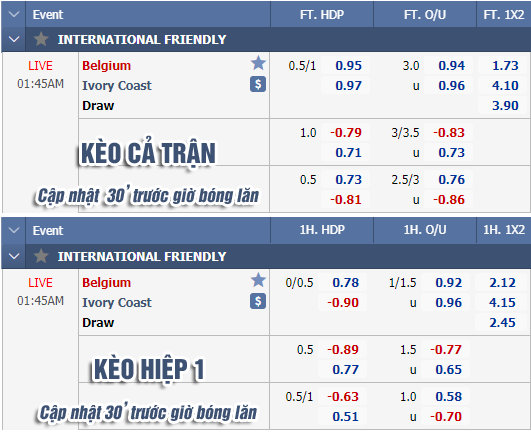Open Belgium team name in full-time section
The height and width of the screenshot is (433, 531).
coord(106,65)
